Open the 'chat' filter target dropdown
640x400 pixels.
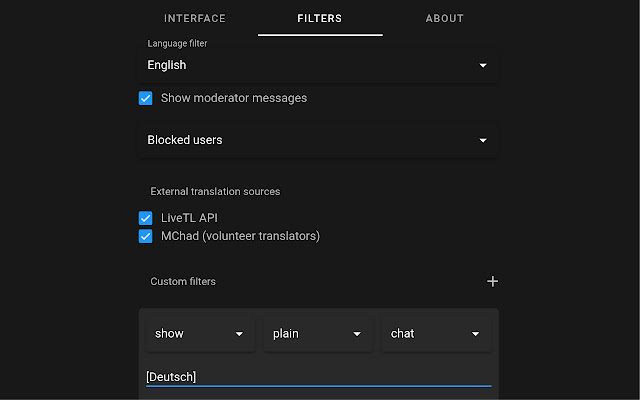tap(426, 334)
